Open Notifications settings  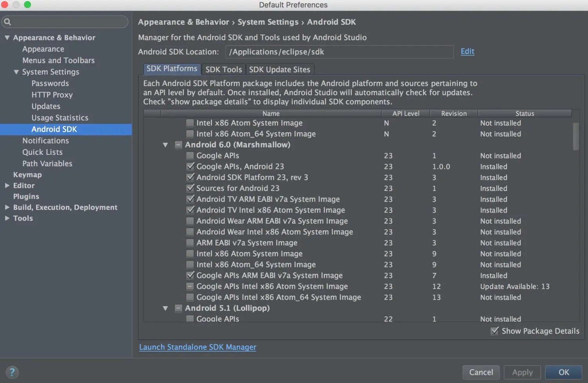(45, 141)
